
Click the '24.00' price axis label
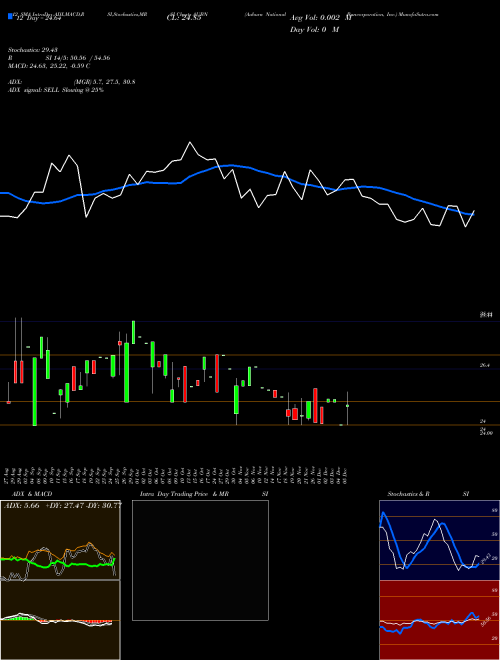click(486, 433)
